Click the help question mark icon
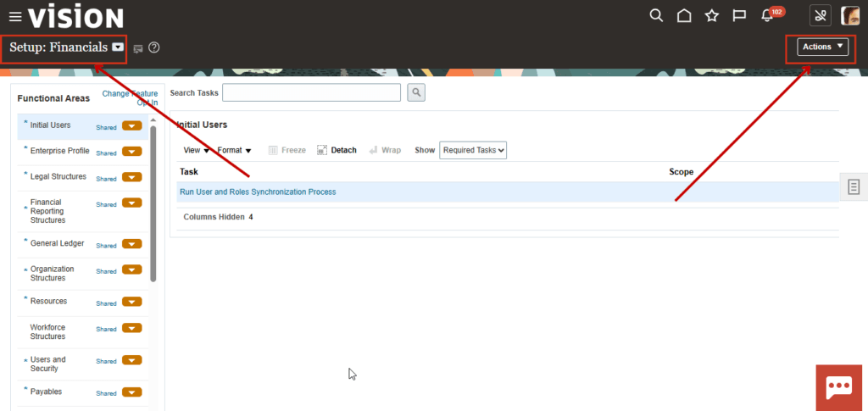This screenshot has width=868, height=411. click(154, 47)
